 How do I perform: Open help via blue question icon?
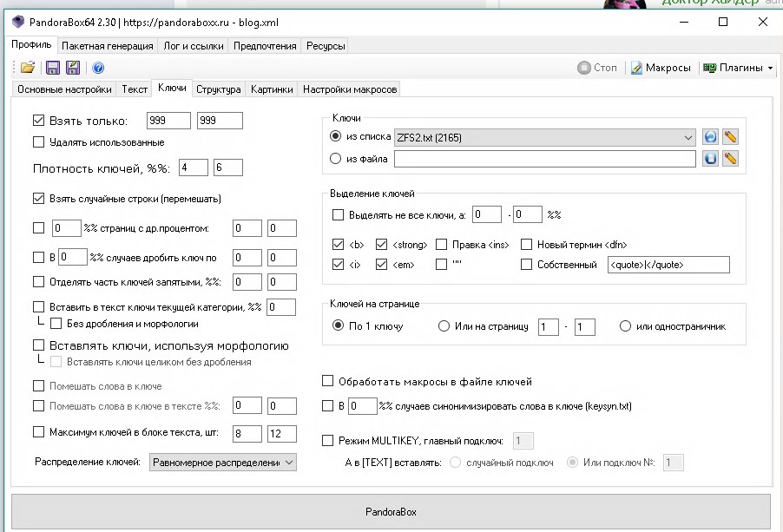(98, 68)
